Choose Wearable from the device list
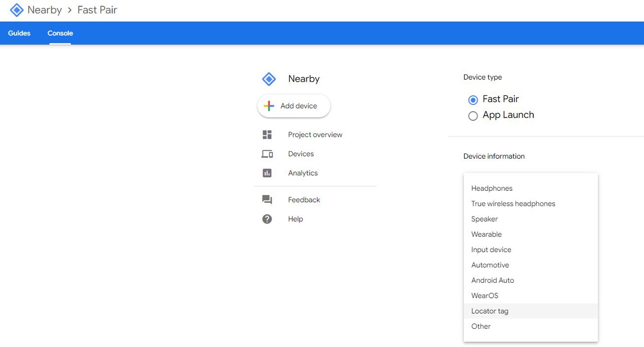This screenshot has width=644, height=347. tap(531, 234)
